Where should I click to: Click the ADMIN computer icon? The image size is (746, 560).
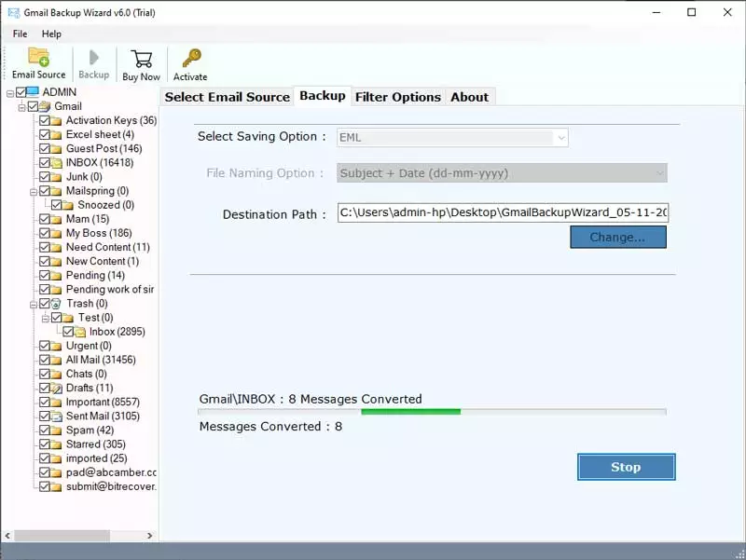(33, 91)
